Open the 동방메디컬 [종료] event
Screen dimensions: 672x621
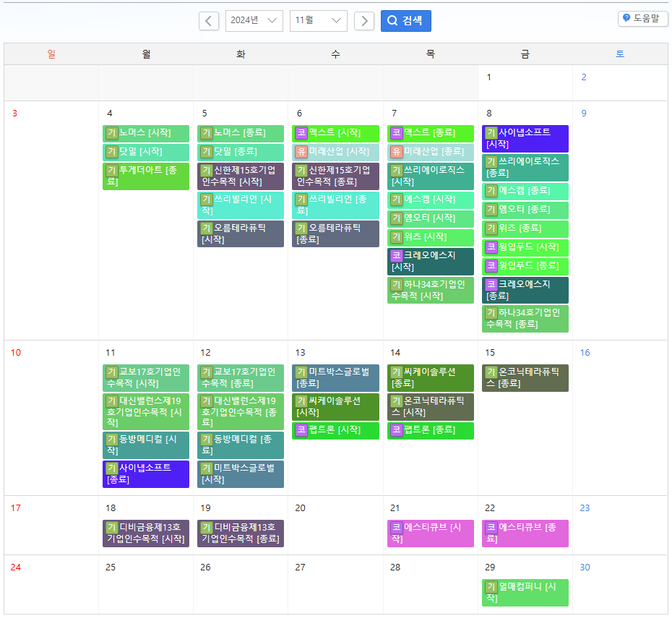(241, 445)
